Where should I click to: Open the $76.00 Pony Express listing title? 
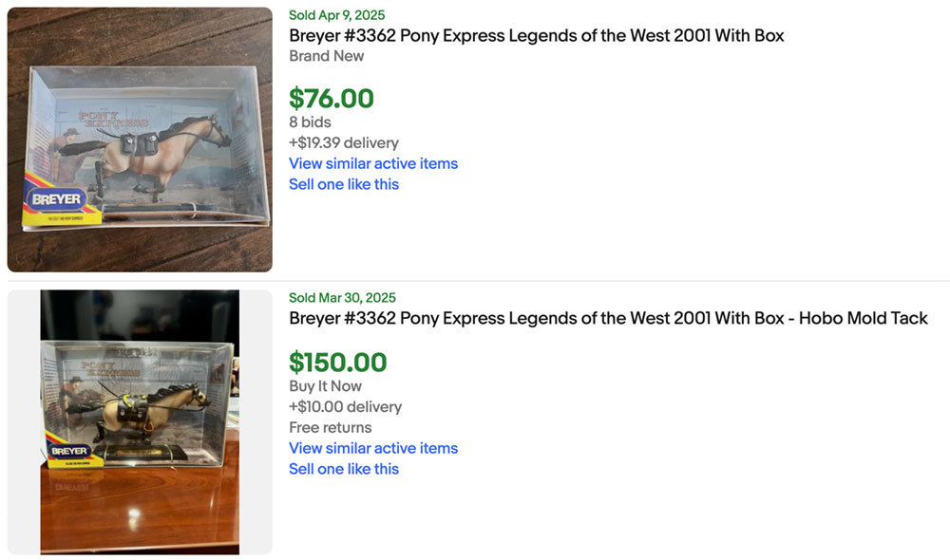(x=536, y=36)
